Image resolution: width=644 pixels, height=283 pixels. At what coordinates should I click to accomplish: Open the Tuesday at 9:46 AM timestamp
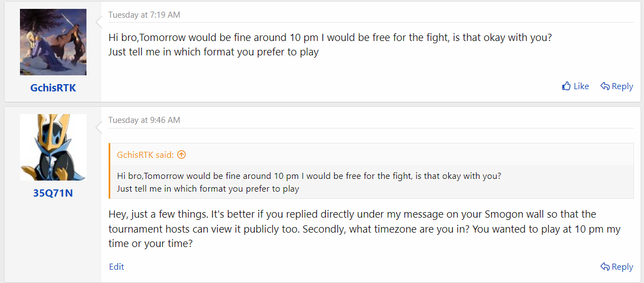coord(144,120)
